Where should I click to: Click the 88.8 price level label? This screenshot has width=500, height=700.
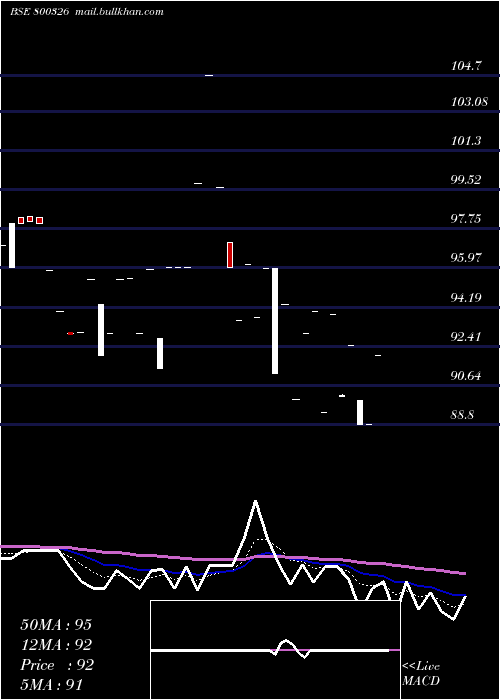click(x=462, y=415)
